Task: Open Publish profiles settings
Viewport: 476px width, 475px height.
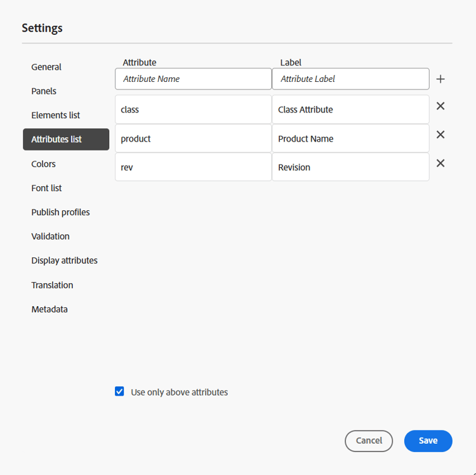Action: [60, 212]
